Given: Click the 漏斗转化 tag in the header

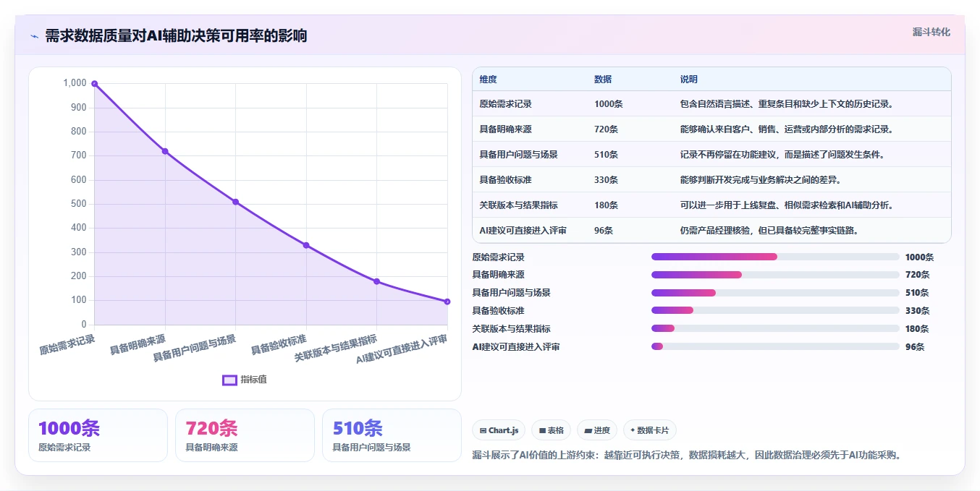Looking at the screenshot, I should pos(931,33).
